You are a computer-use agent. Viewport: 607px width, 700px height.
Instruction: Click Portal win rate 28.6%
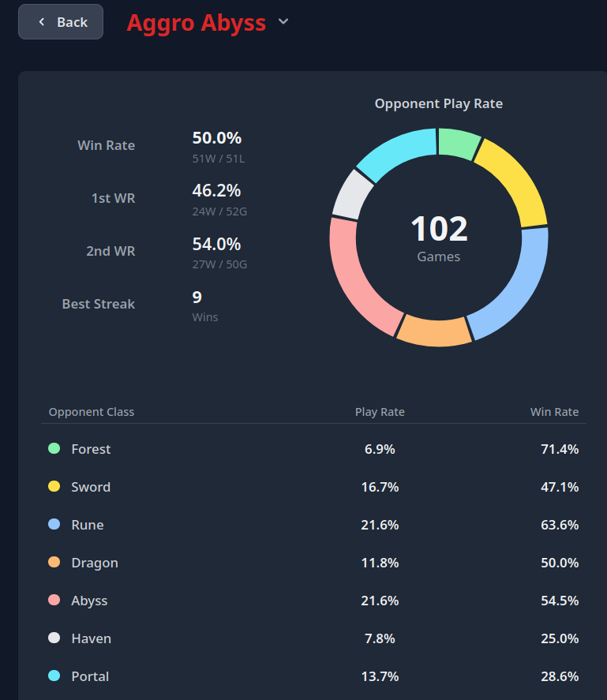tap(560, 677)
